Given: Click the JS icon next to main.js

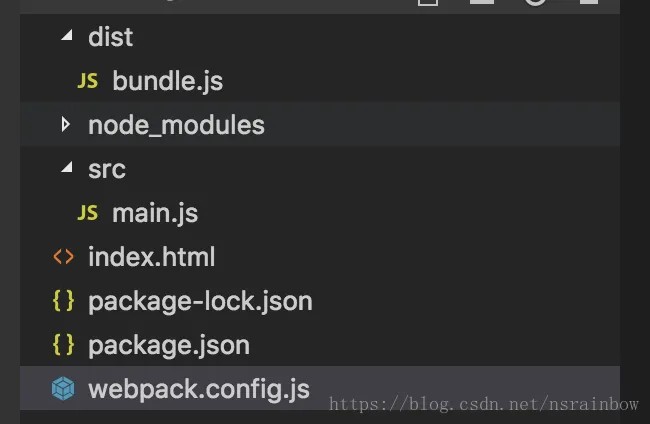Looking at the screenshot, I should pos(88,213).
